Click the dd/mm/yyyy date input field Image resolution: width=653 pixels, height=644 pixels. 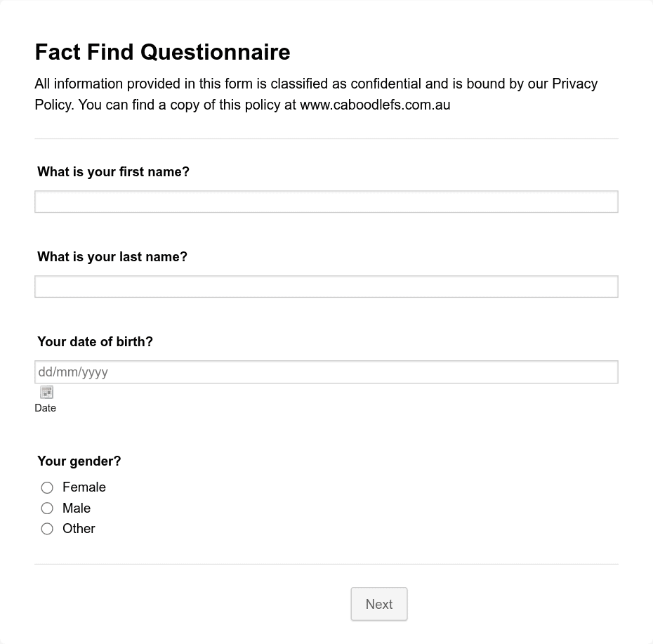pos(326,372)
